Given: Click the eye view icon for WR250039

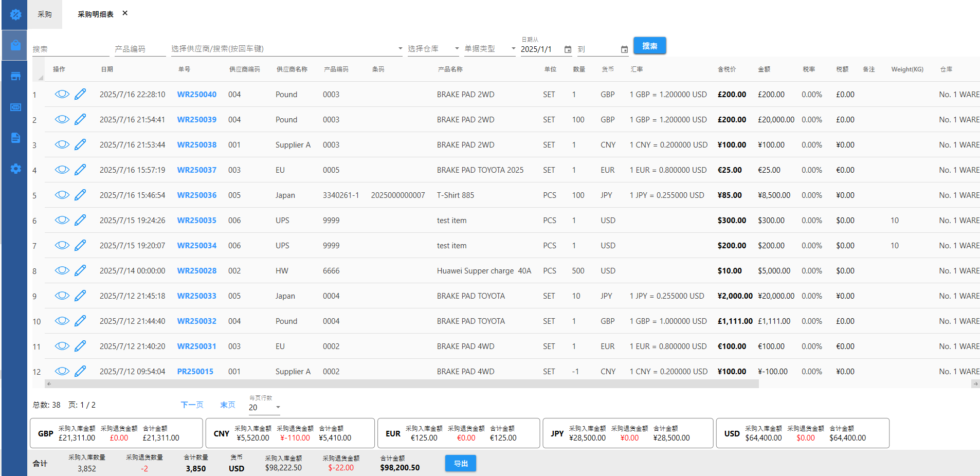Looking at the screenshot, I should click(x=62, y=119).
